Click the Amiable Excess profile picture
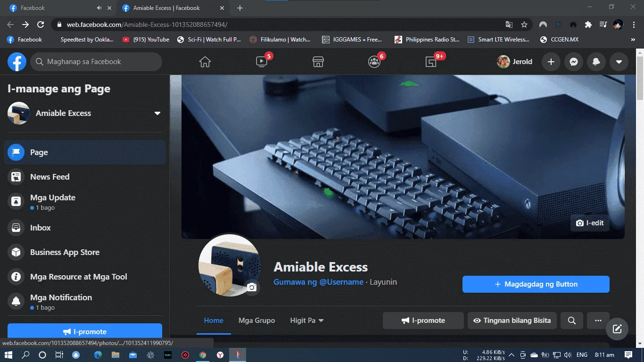Viewport: 644px width, 362px height. (x=230, y=265)
